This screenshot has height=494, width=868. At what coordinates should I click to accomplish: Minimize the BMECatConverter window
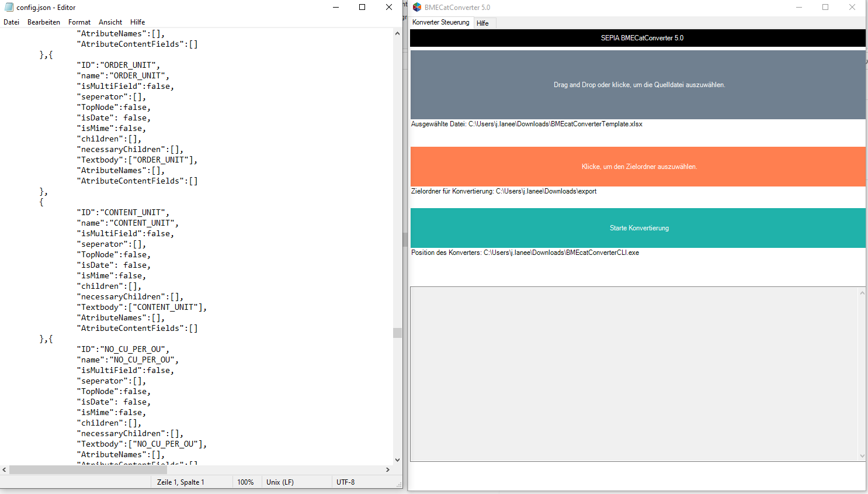(798, 8)
